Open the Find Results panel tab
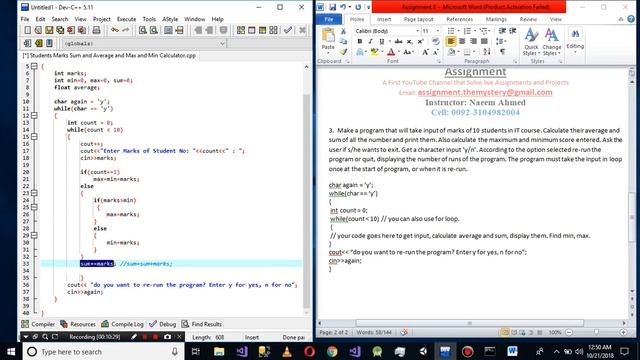Viewport: 640px width, 360px height. click(x=202, y=324)
